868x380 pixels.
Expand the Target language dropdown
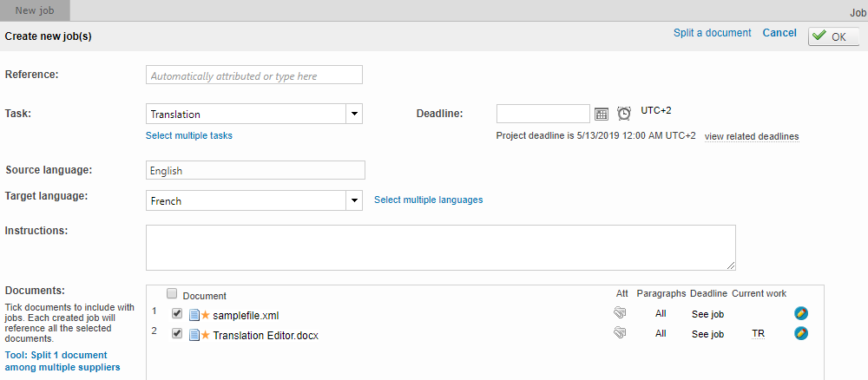[x=353, y=200]
